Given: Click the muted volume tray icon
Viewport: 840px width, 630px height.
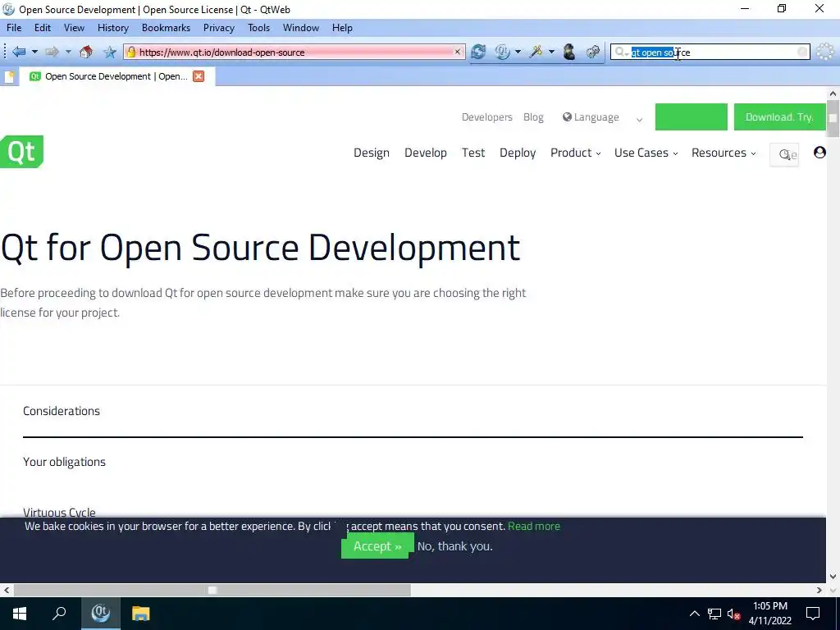Looking at the screenshot, I should click(734, 614).
